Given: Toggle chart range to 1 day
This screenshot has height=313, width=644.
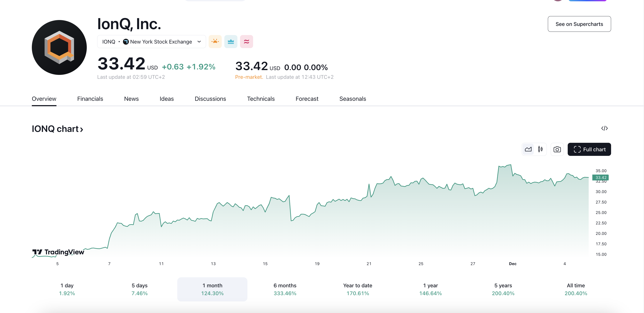Looking at the screenshot, I should 66,289.
